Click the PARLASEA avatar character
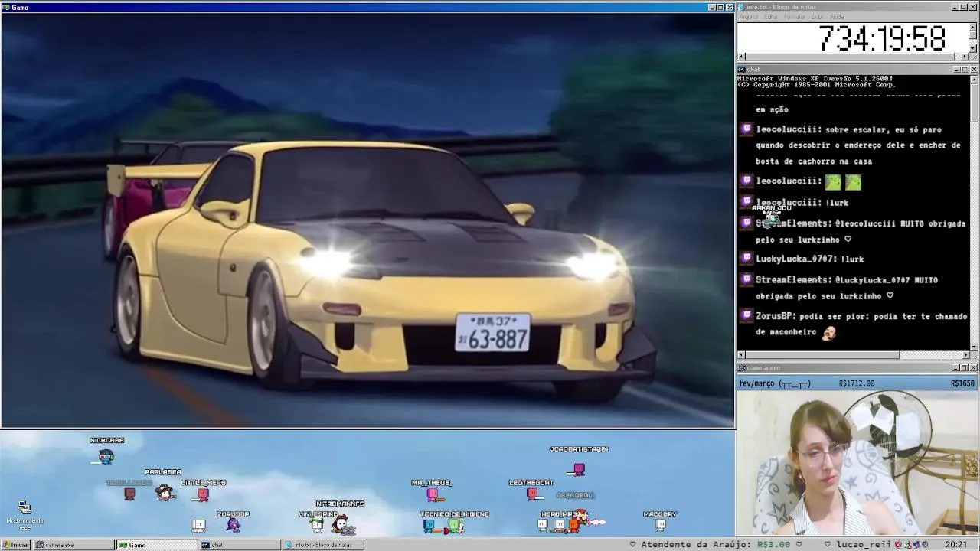This screenshot has height=551, width=980. coord(164,492)
